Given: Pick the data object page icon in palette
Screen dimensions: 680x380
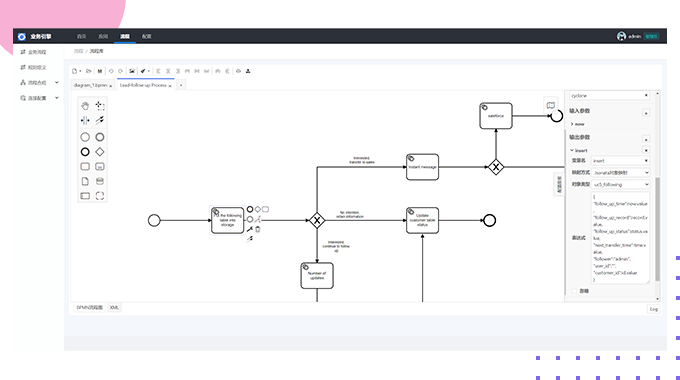Looking at the screenshot, I should click(x=85, y=181).
